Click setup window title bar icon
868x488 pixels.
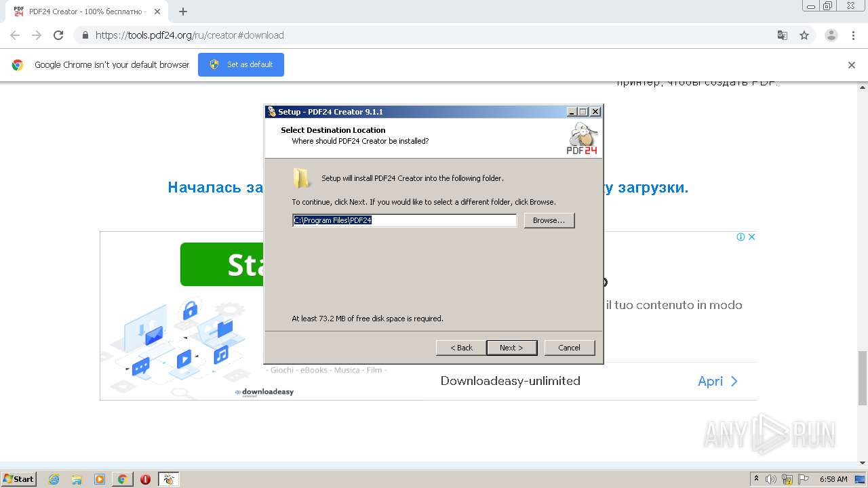tap(271, 112)
